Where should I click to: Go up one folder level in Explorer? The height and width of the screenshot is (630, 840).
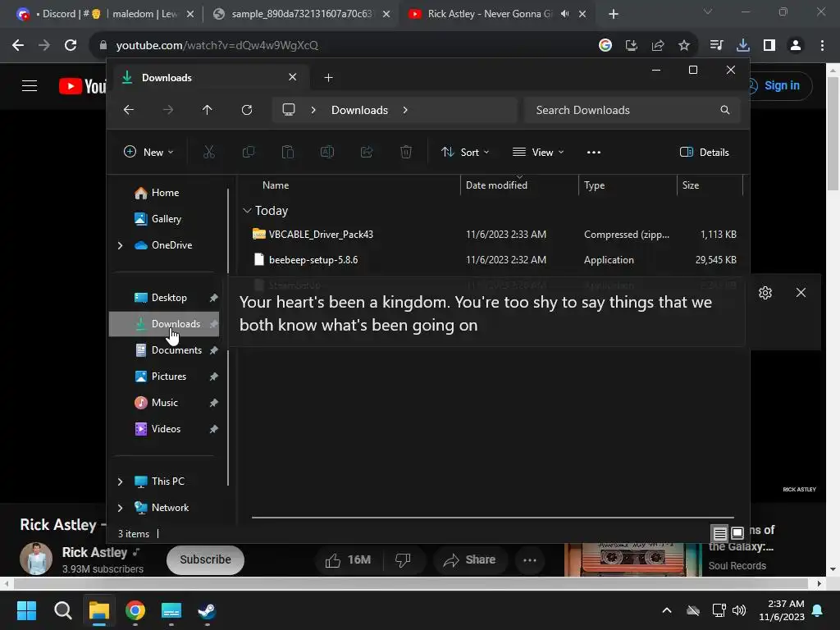[208, 110]
